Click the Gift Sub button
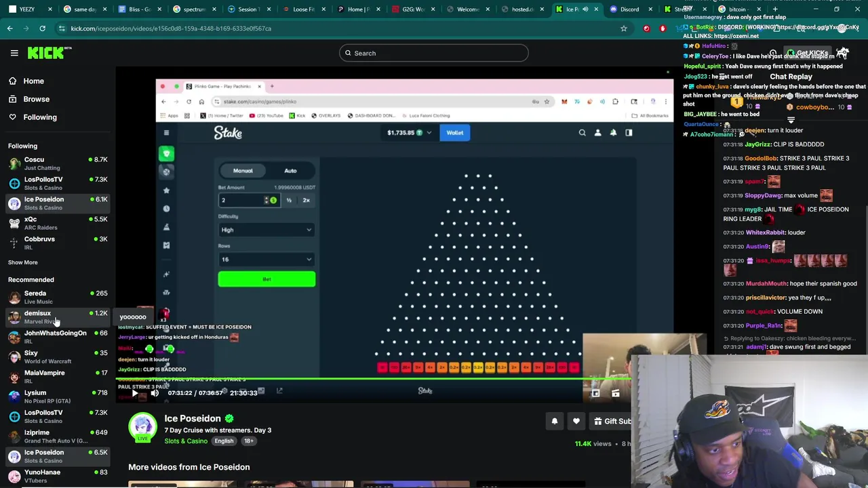This screenshot has width=868, height=488. pos(612,421)
